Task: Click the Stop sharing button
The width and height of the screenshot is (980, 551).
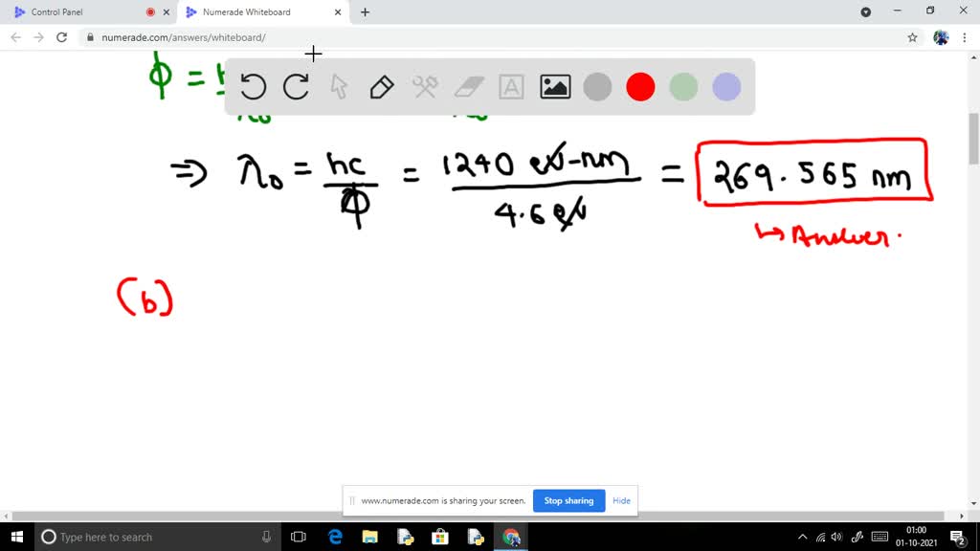Action: coord(568,500)
